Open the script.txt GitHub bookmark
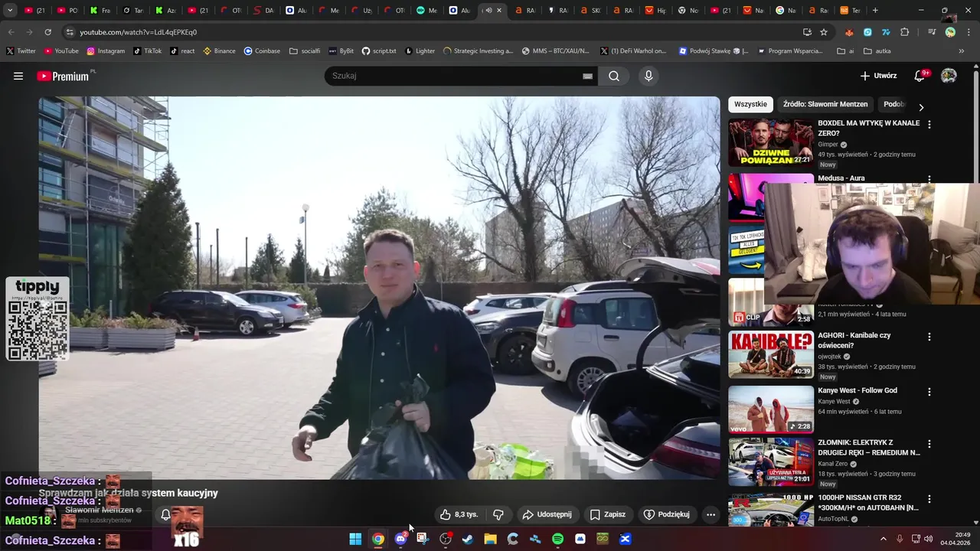The width and height of the screenshot is (980, 551). [379, 51]
